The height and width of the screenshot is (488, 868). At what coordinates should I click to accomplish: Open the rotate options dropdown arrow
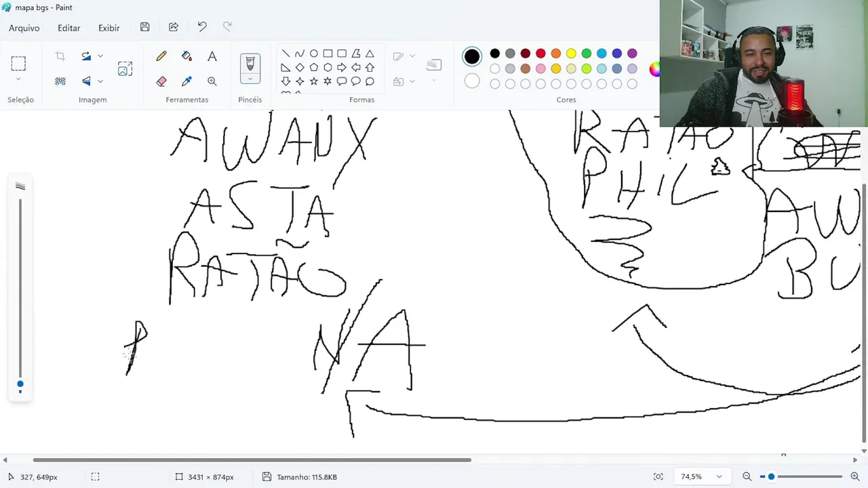click(x=100, y=56)
